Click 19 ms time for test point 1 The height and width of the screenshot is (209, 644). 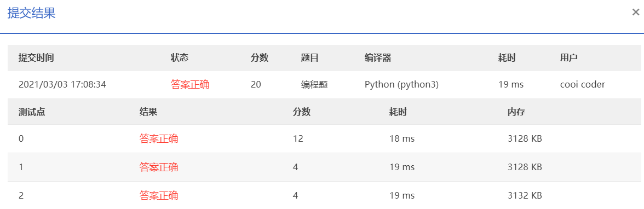[x=402, y=167]
